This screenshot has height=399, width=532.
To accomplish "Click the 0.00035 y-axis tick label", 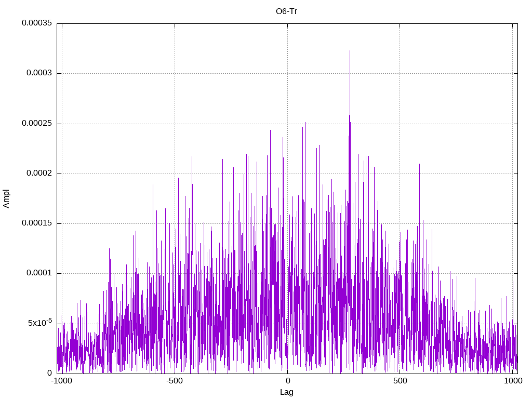I will [x=37, y=23].
